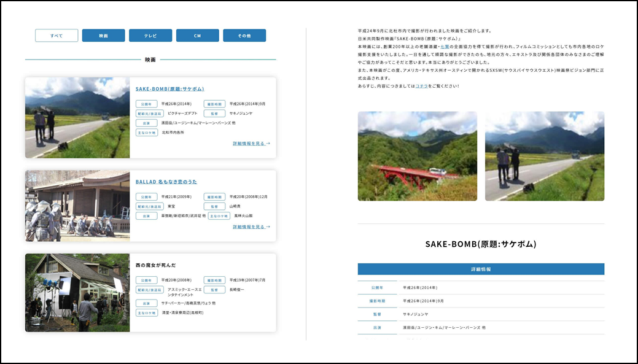
Task: Click 詳細情報を見る in the BALLAD card
Action: (252, 227)
